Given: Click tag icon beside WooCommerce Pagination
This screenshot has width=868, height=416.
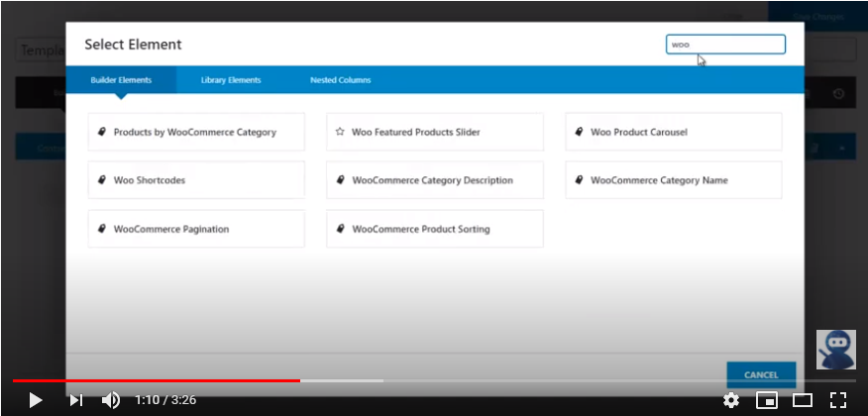Looking at the screenshot, I should pyautogui.click(x=102, y=229).
